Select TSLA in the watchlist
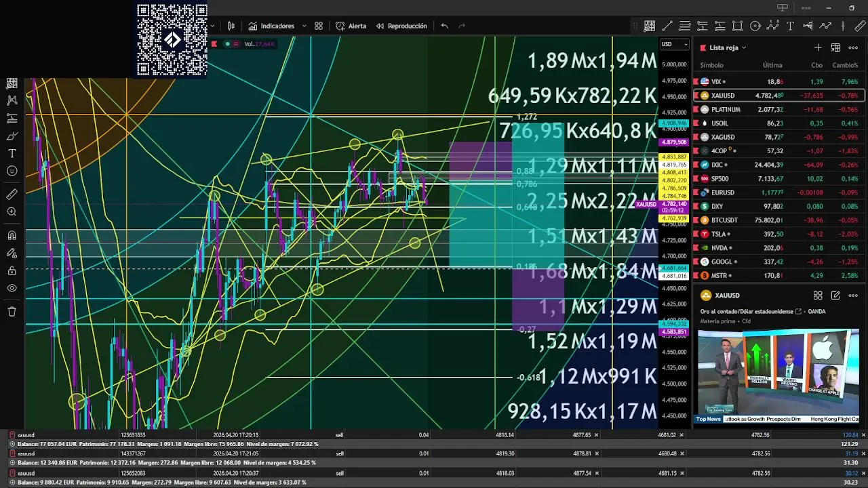 click(779, 234)
